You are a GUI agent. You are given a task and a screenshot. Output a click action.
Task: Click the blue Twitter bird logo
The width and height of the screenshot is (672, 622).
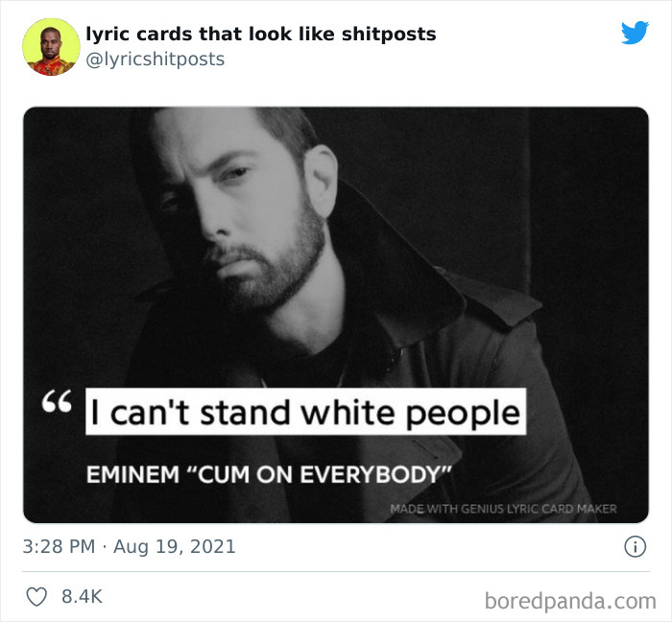point(635,33)
